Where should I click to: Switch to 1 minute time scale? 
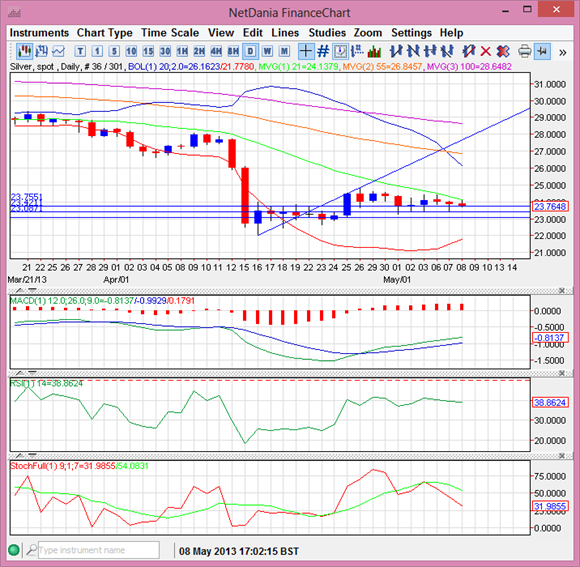pyautogui.click(x=97, y=51)
